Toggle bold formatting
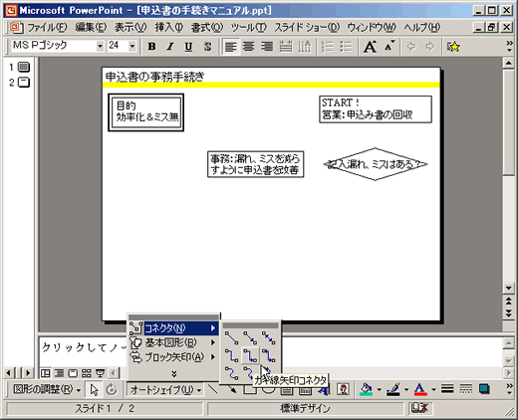 click(x=151, y=47)
